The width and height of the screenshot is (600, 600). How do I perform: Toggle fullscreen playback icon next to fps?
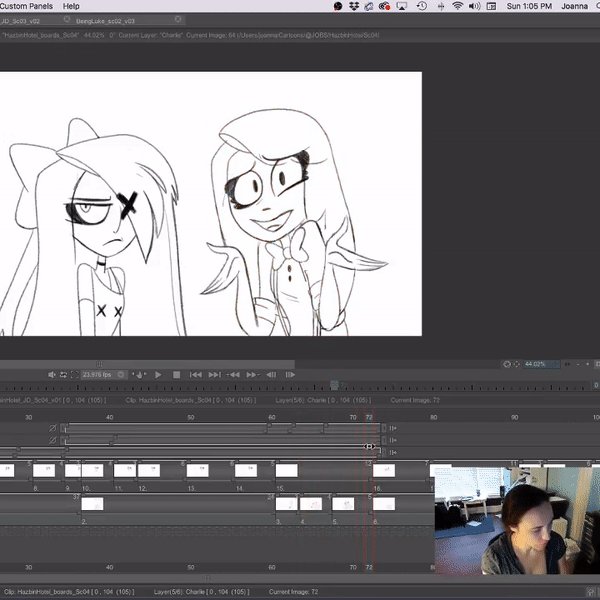74,375
